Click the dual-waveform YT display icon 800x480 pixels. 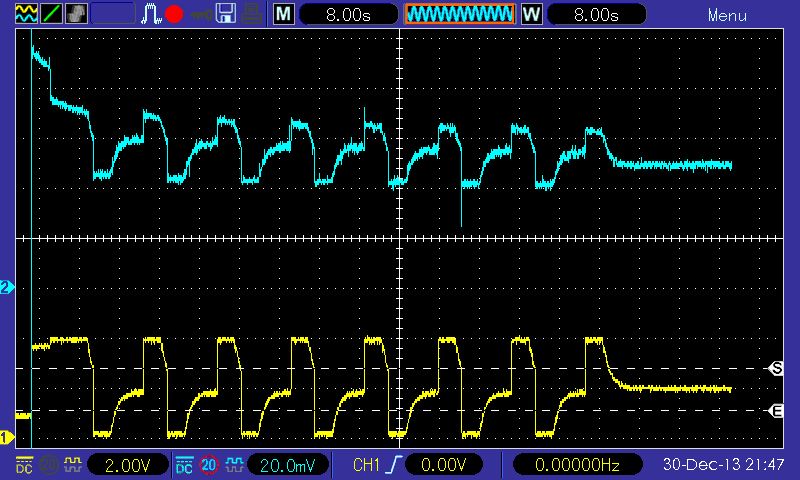27,14
